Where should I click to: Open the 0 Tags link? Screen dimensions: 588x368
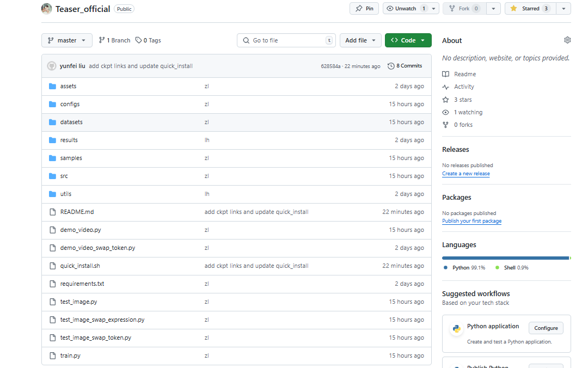click(148, 40)
